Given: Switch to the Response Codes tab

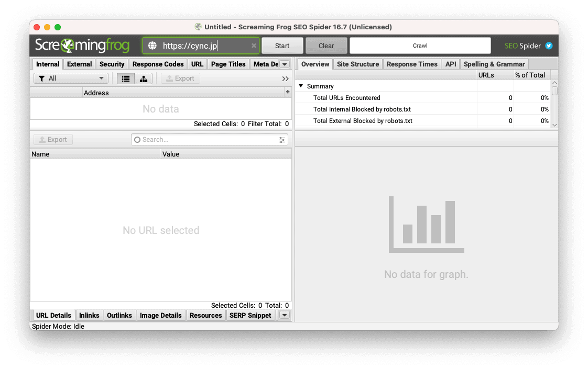Looking at the screenshot, I should click(x=158, y=64).
